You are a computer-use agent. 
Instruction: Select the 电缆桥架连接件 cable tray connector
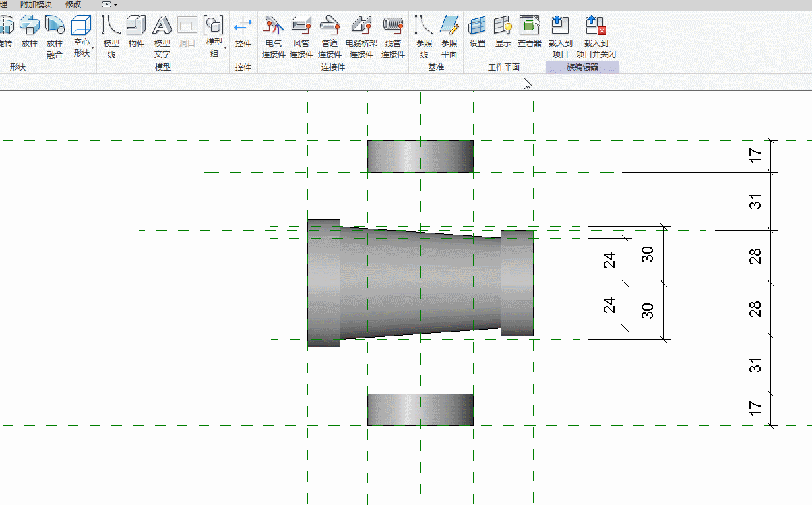361,37
